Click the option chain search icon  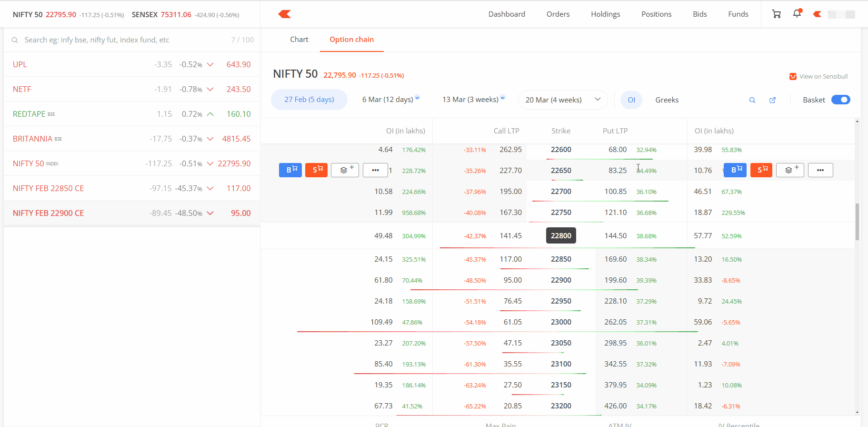[752, 100]
